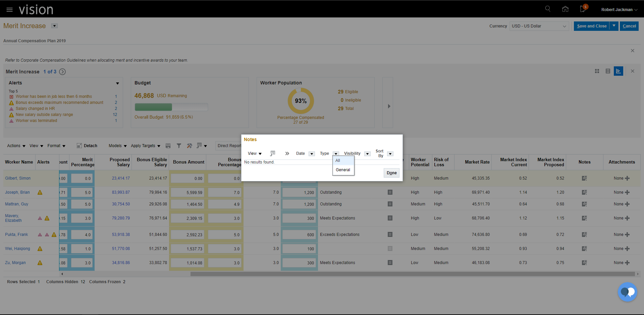
Task: Click the filter funnel icon in toolbar
Action: pyautogui.click(x=179, y=146)
